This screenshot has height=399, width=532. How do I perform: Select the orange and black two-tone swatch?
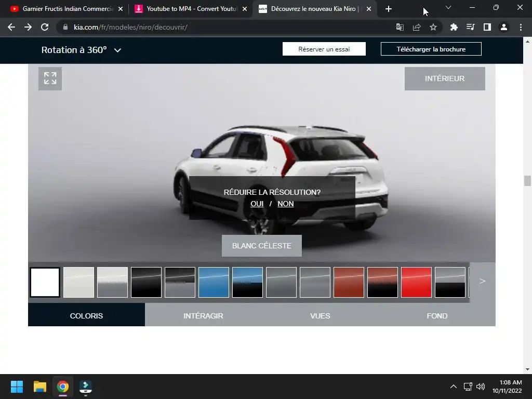[382, 282]
